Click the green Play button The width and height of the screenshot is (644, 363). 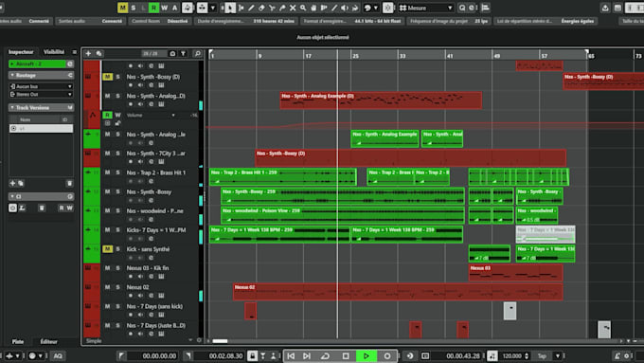pyautogui.click(x=367, y=356)
